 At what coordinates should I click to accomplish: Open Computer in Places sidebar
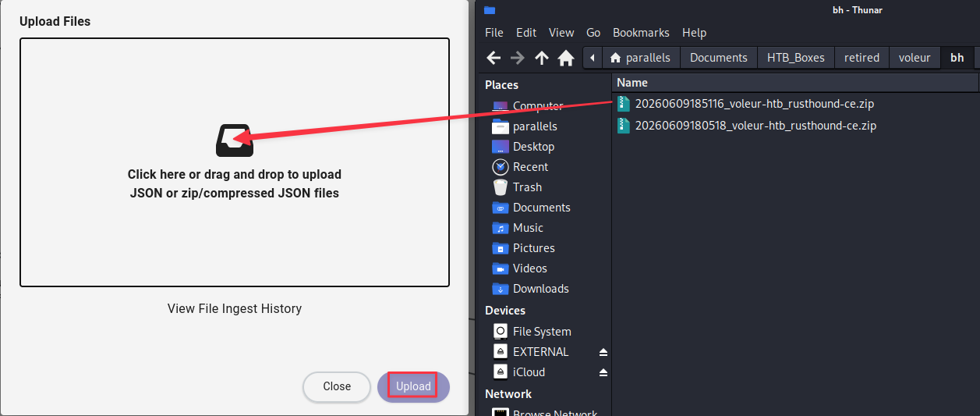pyautogui.click(x=538, y=106)
